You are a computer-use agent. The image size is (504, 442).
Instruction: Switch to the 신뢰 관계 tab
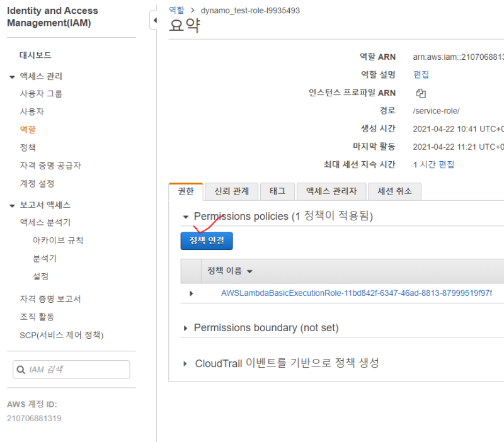231,191
